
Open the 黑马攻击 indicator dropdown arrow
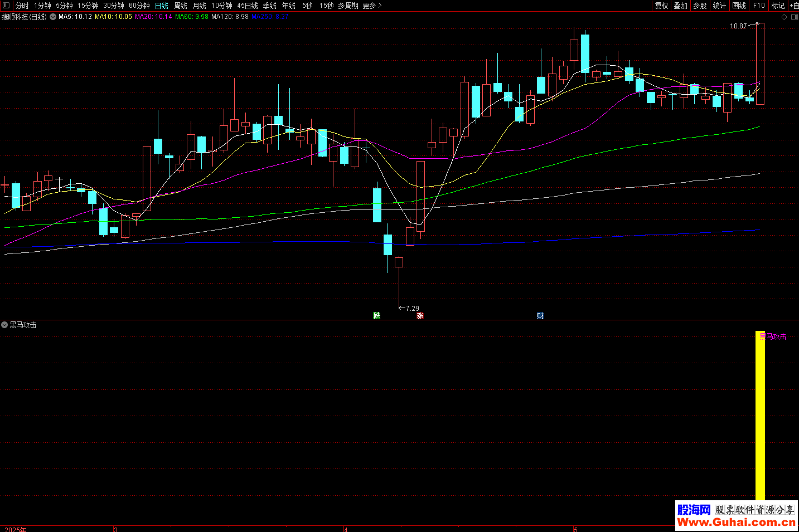pyautogui.click(x=4, y=325)
